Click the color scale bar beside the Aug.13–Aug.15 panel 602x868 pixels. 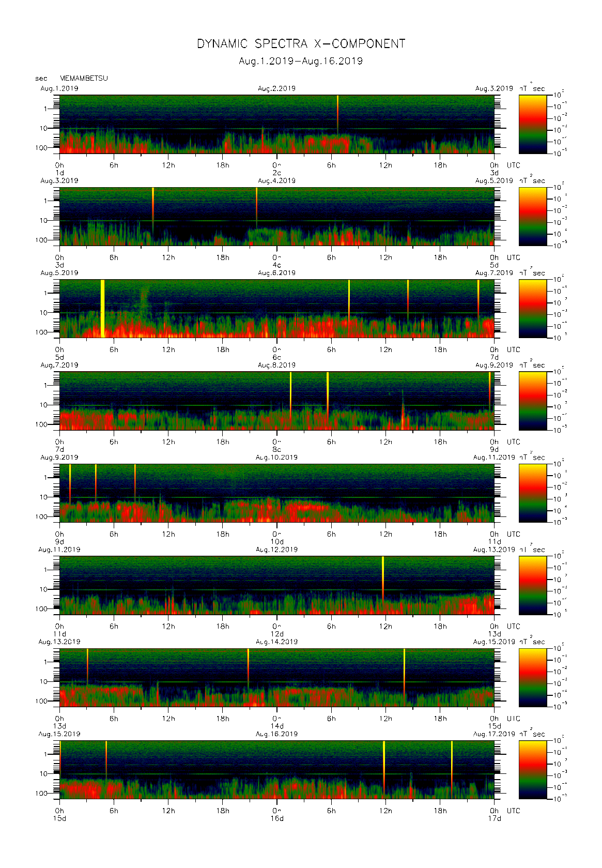tap(533, 677)
